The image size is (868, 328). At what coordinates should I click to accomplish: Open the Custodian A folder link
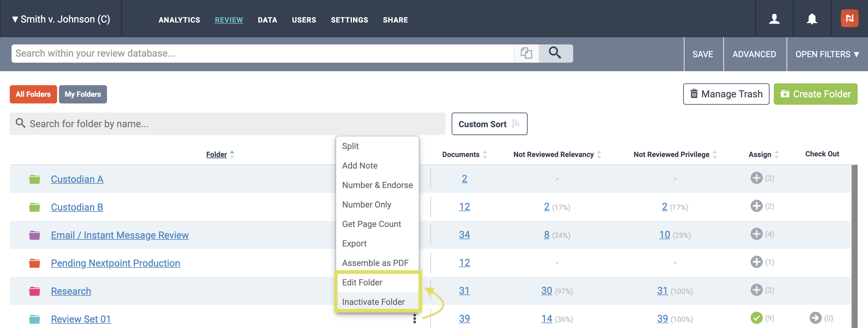[x=77, y=179]
